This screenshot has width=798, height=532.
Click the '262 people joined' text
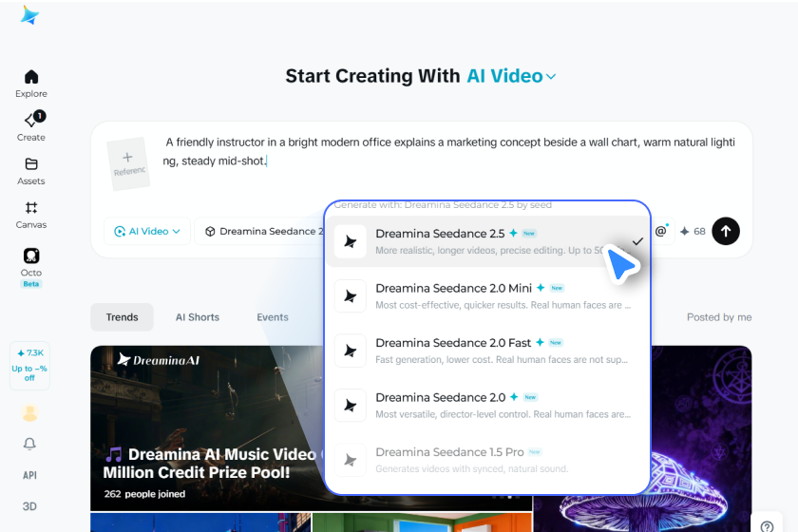click(x=144, y=494)
